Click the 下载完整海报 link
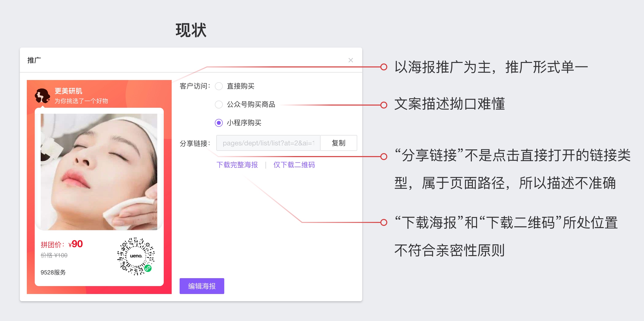644x321 pixels. [237, 165]
